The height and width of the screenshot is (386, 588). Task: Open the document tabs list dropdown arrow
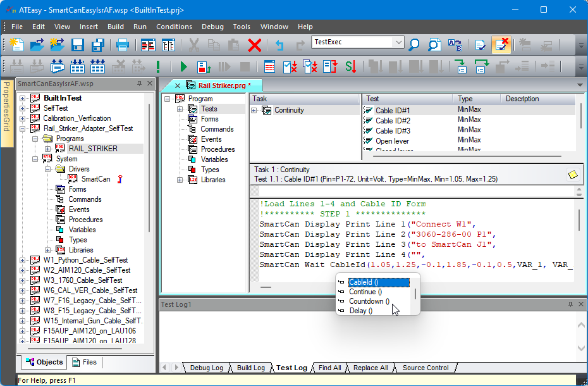coord(580,85)
